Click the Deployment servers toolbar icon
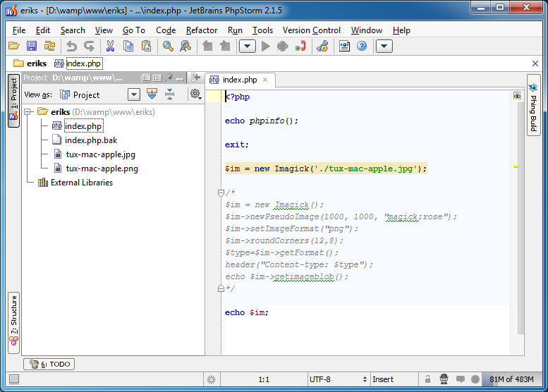 click(x=344, y=46)
